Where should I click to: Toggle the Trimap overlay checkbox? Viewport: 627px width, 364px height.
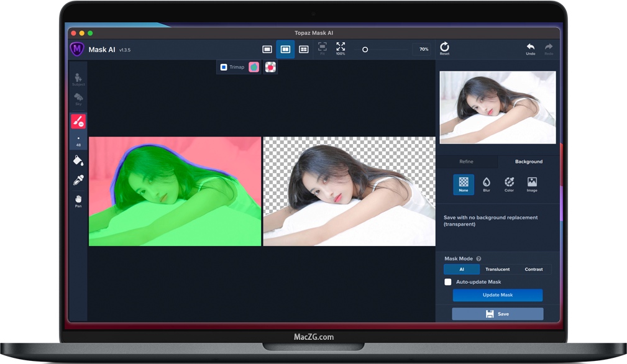click(x=224, y=66)
